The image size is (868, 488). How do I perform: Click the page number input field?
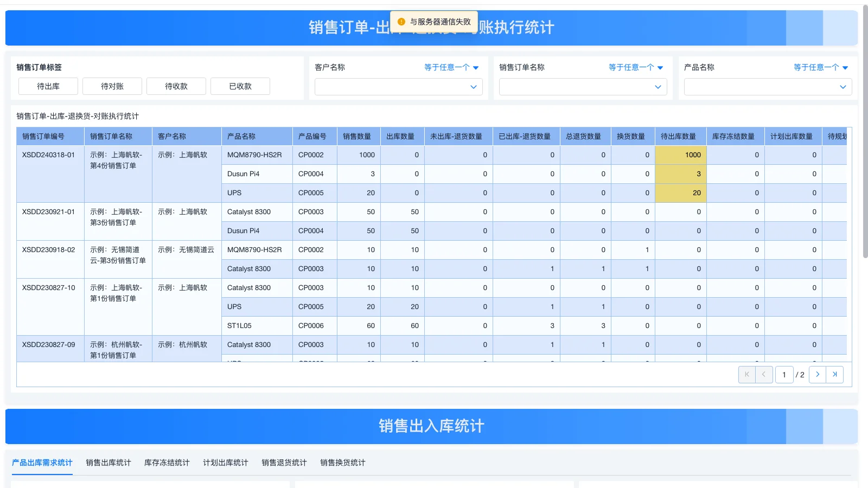click(784, 375)
